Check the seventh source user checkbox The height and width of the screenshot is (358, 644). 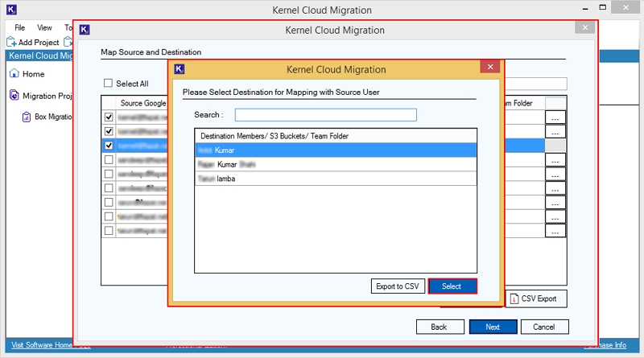(x=109, y=203)
